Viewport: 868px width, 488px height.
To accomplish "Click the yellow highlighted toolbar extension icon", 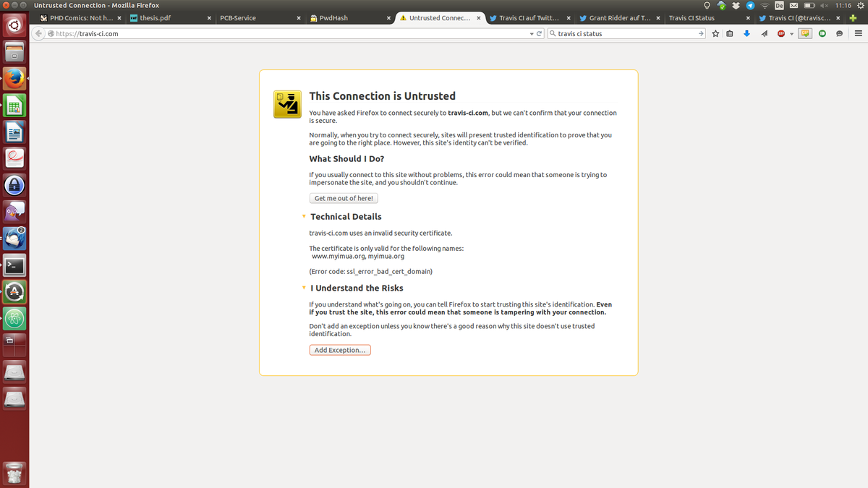I will pos(805,33).
